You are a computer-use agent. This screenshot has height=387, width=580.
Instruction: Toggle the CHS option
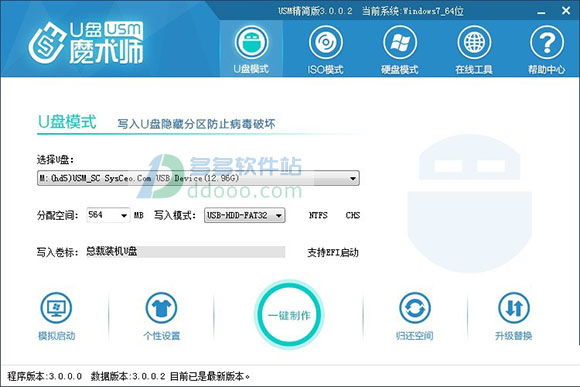pyautogui.click(x=353, y=215)
